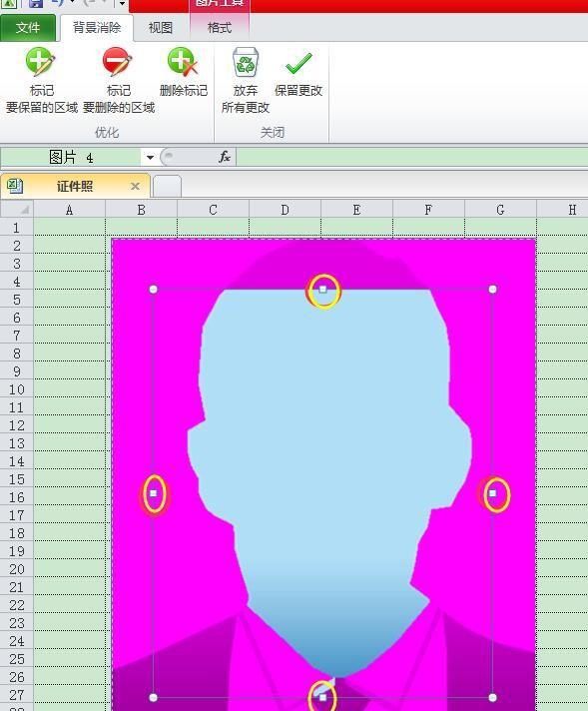The height and width of the screenshot is (711, 588).
Task: Select column H header
Action: coord(563,210)
